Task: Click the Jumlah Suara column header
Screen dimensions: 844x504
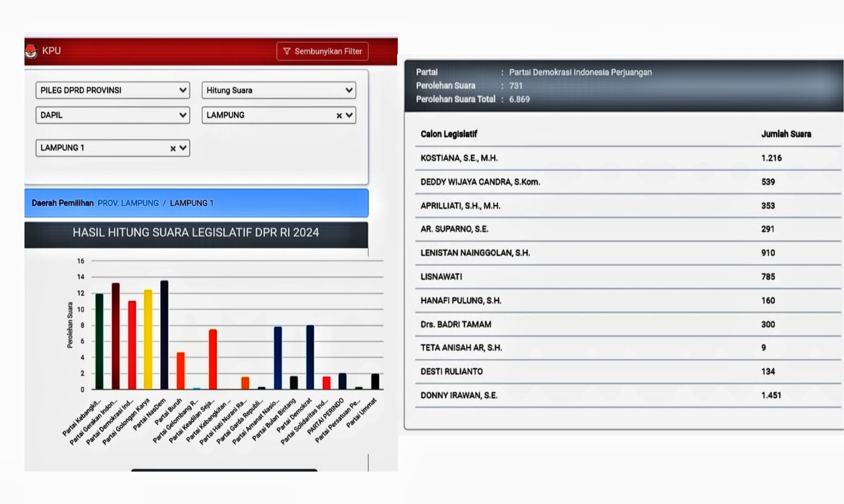Action: (x=786, y=134)
